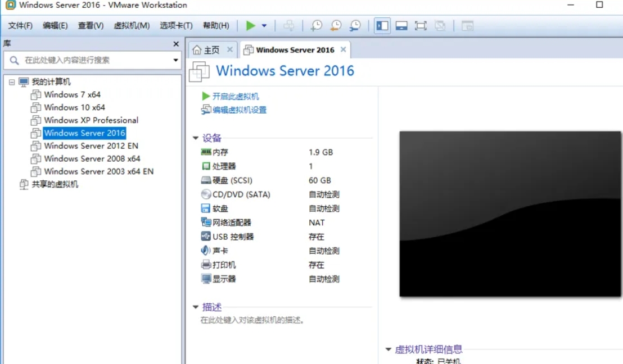Image resolution: width=623 pixels, height=364 pixels.
Task: Click the 硬盘 (SCSI) hard disk icon
Action: pos(206,180)
